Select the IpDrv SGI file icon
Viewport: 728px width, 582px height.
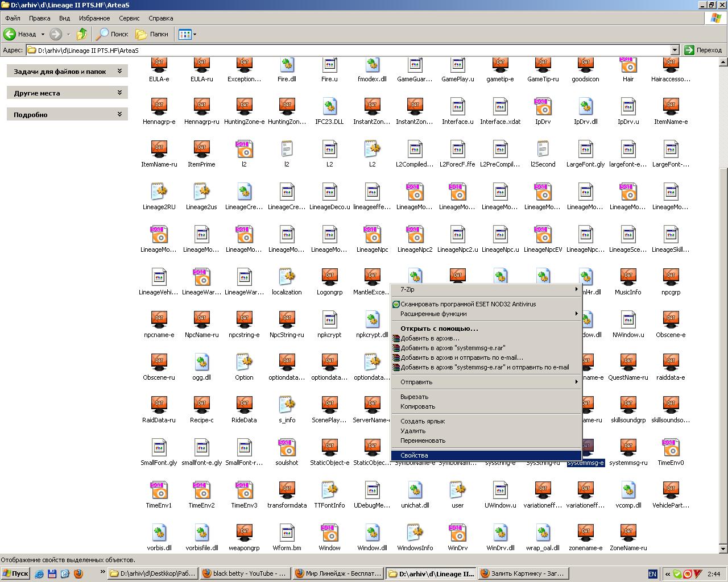[x=543, y=107]
